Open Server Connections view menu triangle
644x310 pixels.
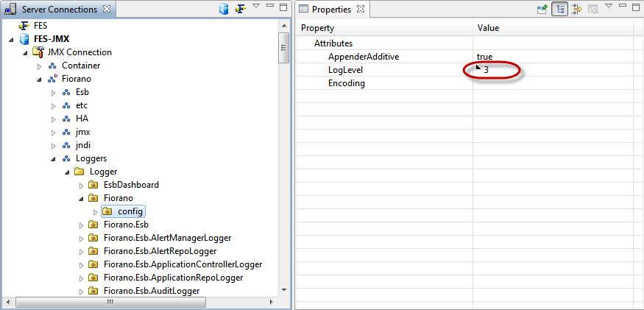tap(255, 6)
